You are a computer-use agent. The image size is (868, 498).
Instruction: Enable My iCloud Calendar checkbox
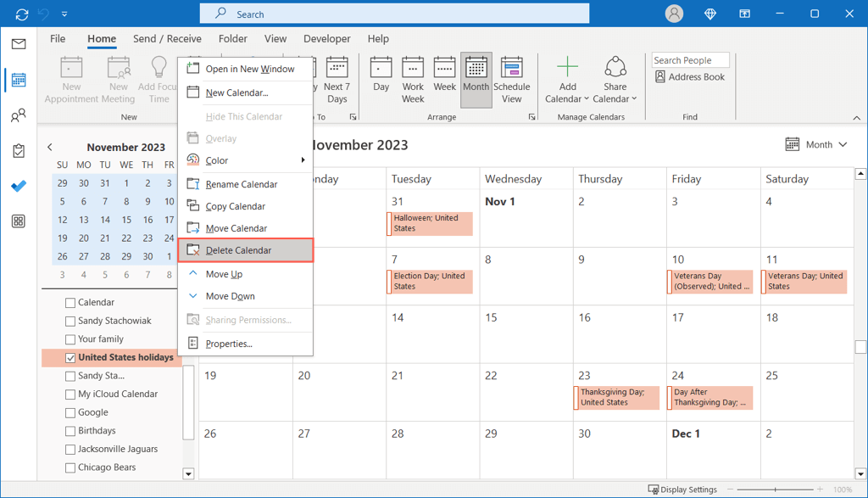(x=70, y=394)
